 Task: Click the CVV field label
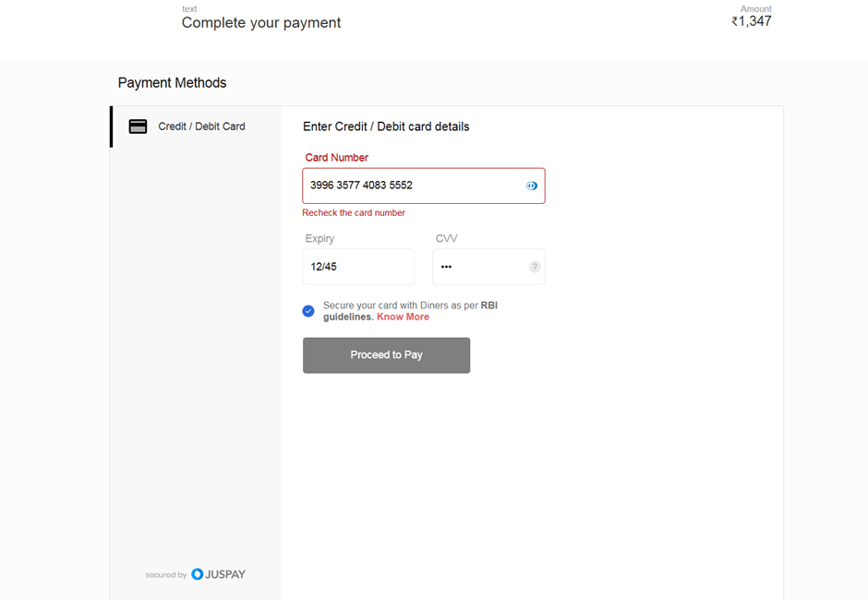[x=446, y=238]
